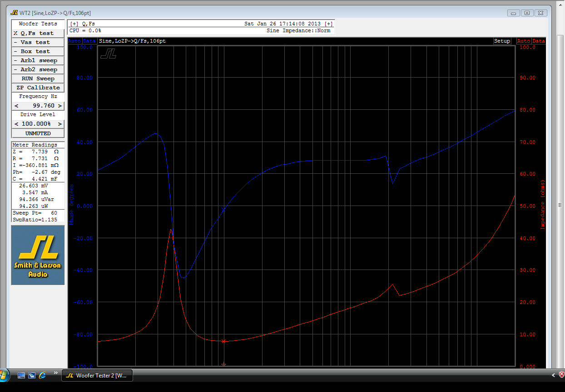Screen dimensions: 565x392
Task: Choose the Arb1 sweep mode
Action: [38, 60]
